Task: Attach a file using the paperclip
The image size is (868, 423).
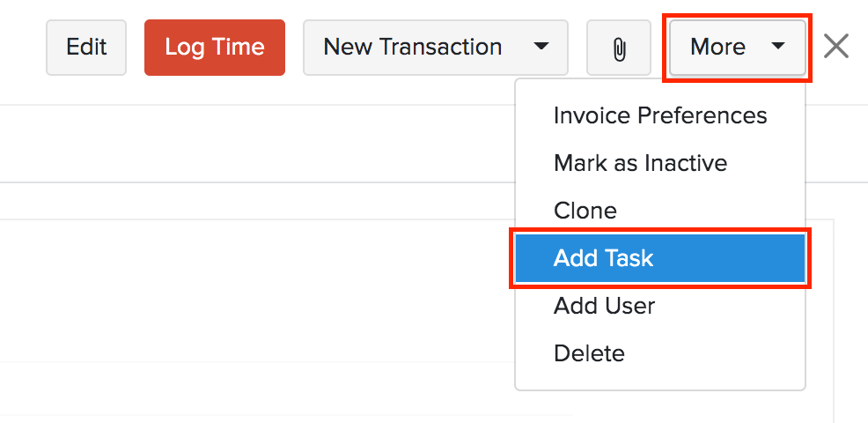Action: (x=618, y=48)
